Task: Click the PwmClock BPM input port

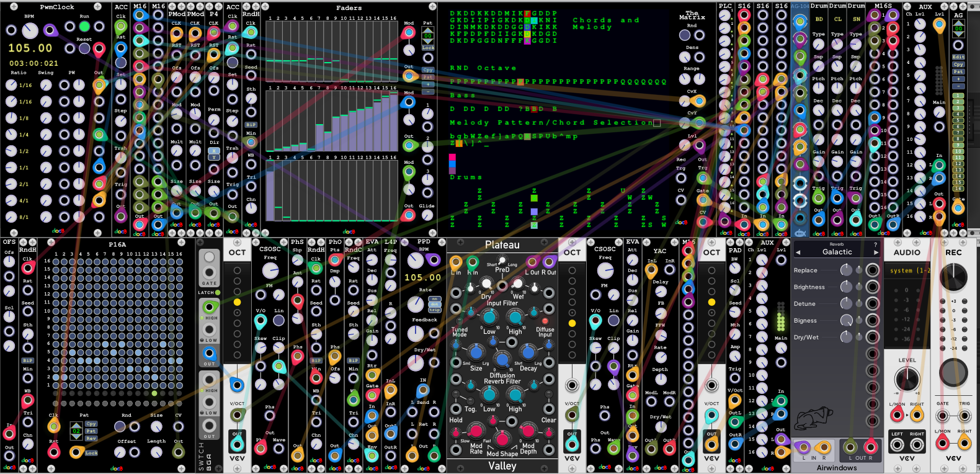Action: 11,30
